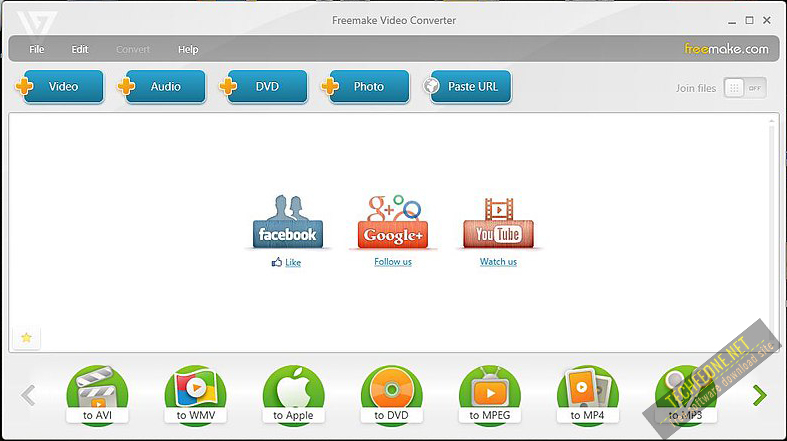
Task: Show more formats with right arrow
Action: tap(760, 395)
